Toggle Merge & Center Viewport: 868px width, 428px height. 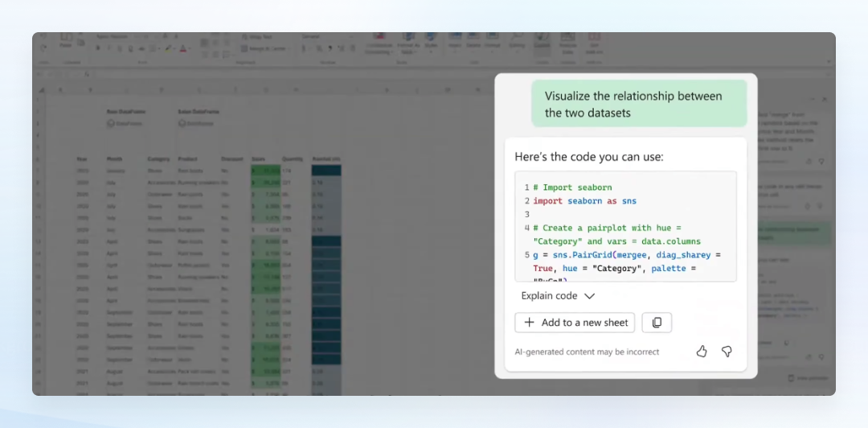pyautogui.click(x=265, y=49)
